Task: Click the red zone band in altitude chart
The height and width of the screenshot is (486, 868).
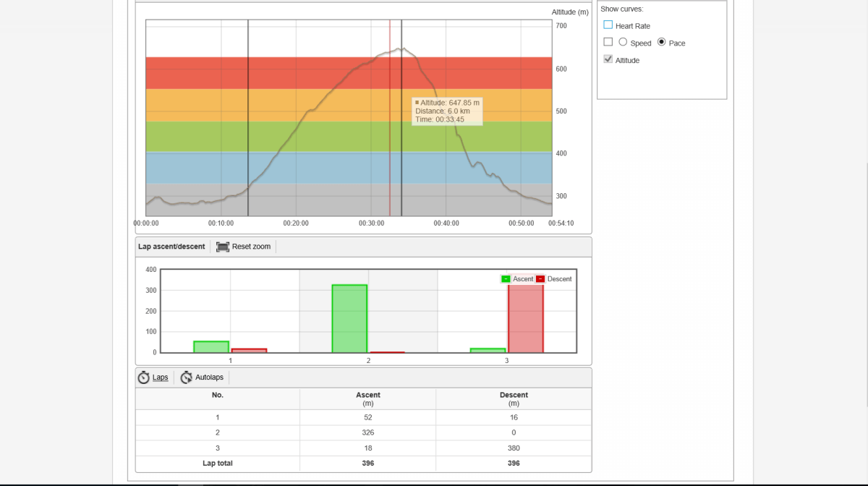Action: 349,73
